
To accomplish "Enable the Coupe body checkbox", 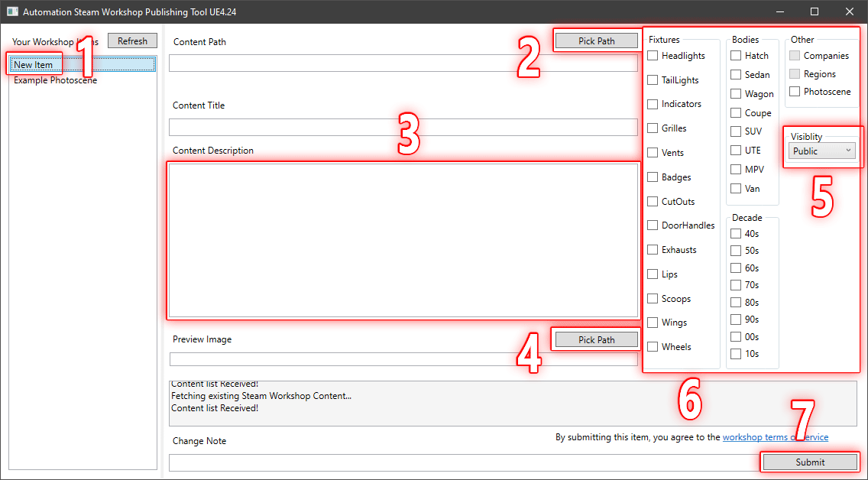I will (736, 112).
